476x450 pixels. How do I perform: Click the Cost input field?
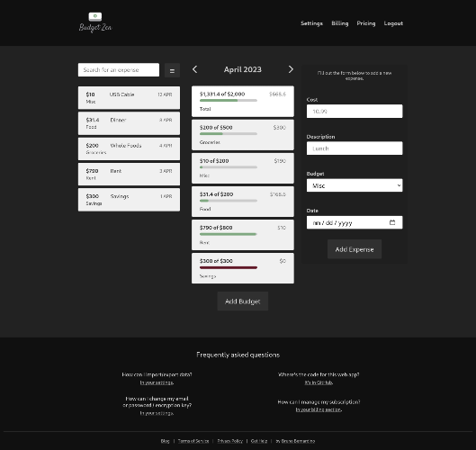point(355,112)
